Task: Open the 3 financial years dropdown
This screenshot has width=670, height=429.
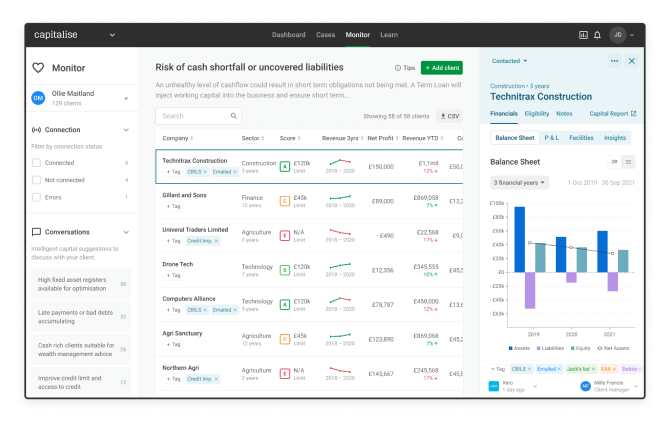Action: 520,183
